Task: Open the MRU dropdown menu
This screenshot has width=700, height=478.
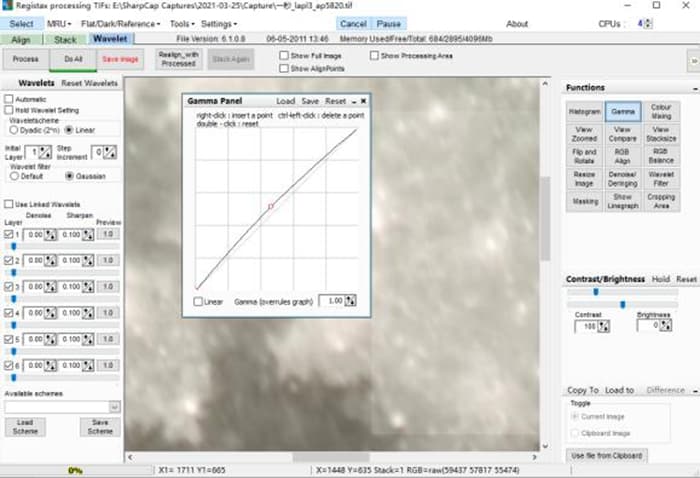Action: coord(61,23)
